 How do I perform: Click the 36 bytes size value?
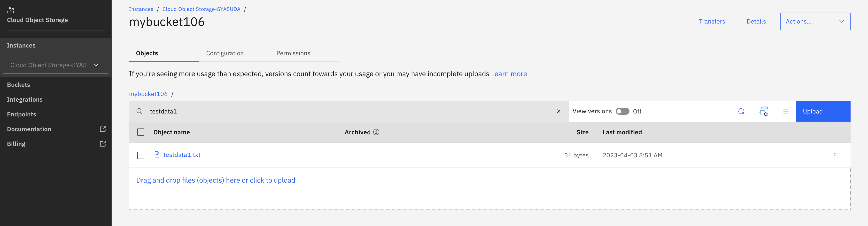pos(576,155)
